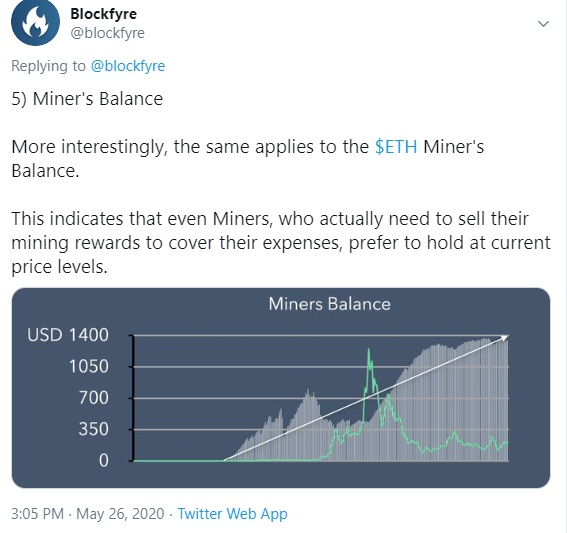
Task: Open @blockfyre in Replying to line
Action: pos(128,66)
